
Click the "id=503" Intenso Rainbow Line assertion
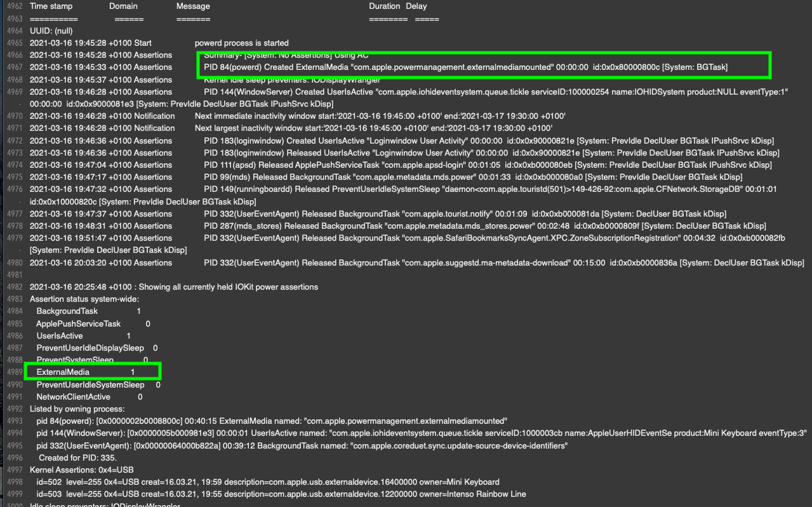pos(281,494)
